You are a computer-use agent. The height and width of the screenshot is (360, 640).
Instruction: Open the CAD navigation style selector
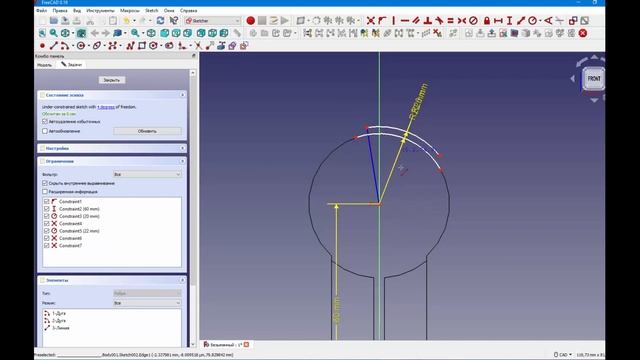click(563, 355)
